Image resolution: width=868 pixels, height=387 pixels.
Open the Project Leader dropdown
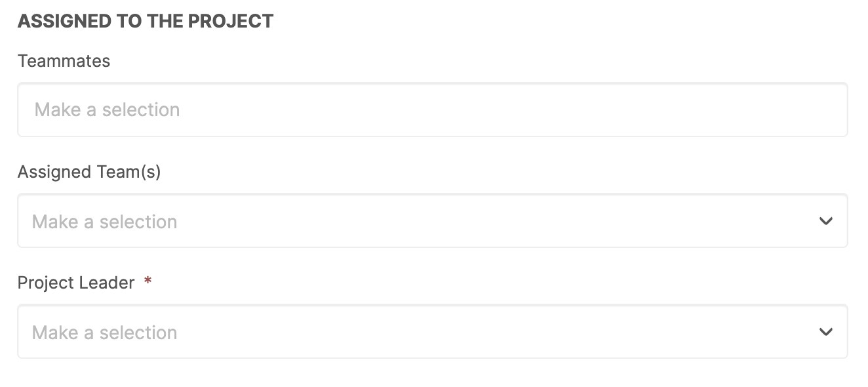pyautogui.click(x=433, y=331)
